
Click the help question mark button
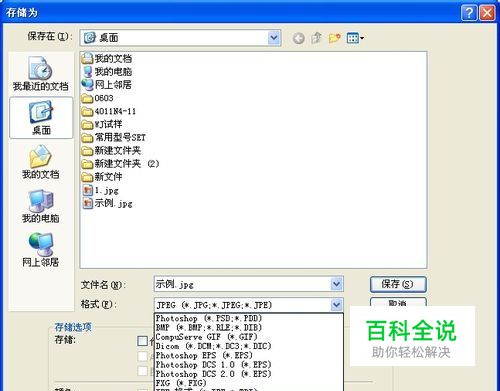click(x=469, y=13)
